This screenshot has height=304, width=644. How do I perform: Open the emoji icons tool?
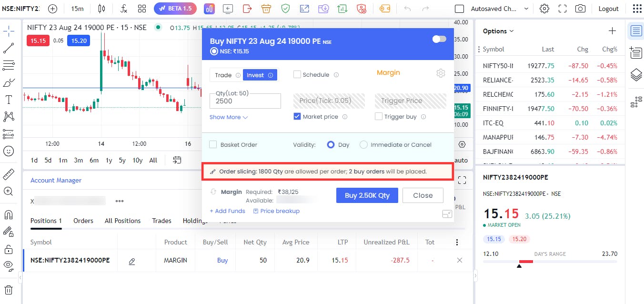9,151
